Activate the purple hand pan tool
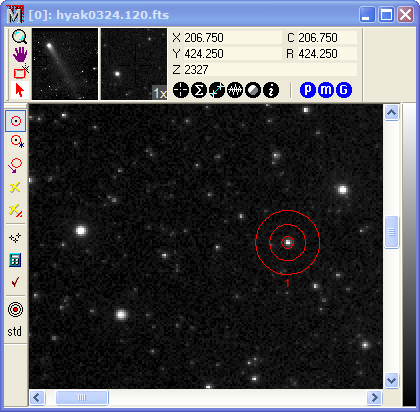Screen dimensions: 420x412 20,54
